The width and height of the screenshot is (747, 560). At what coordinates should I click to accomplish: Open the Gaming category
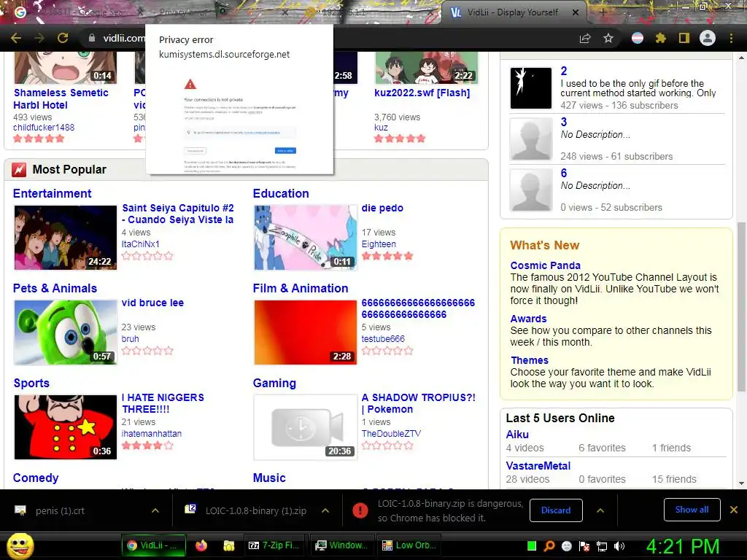[274, 383]
